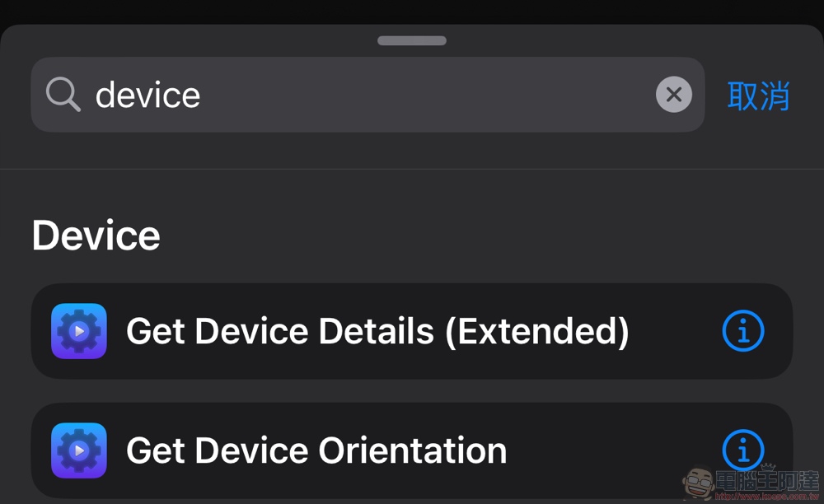
Task: Click the watermark website URL
Action: point(766,496)
